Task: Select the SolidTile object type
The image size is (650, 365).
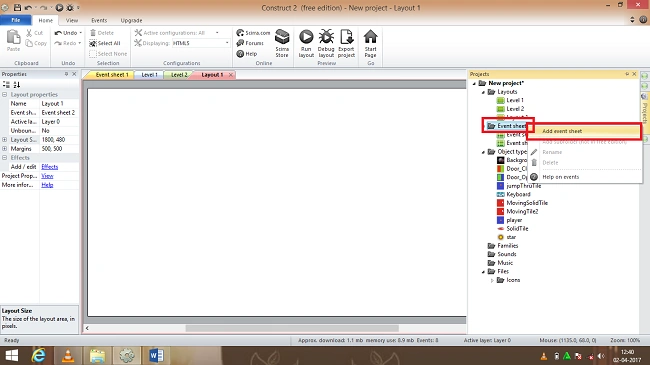Action: pos(512,229)
